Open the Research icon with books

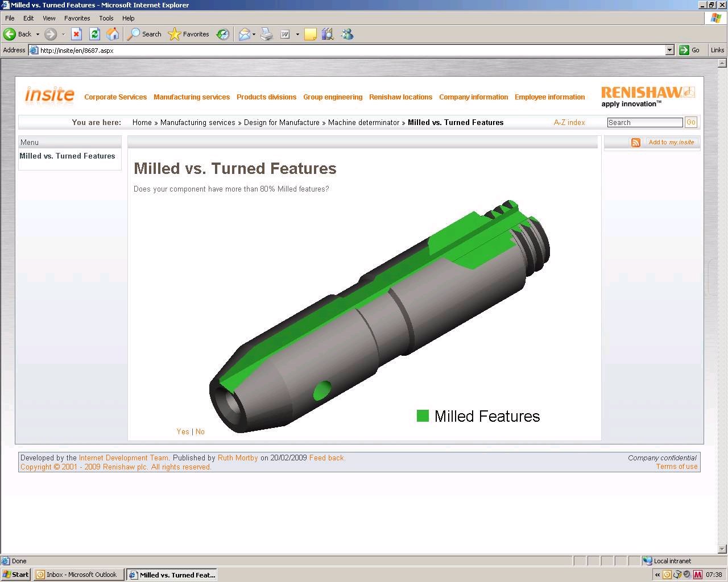click(x=327, y=34)
